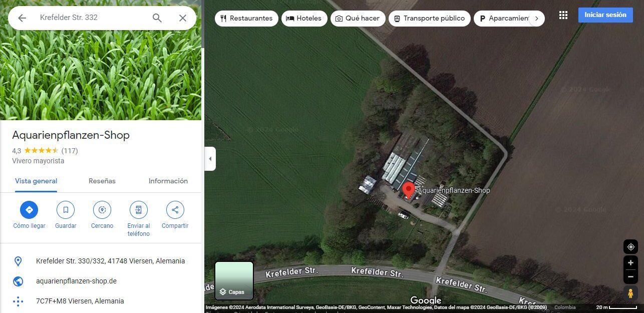Open the Capas layers thumbnail
The height and width of the screenshot is (313, 644).
point(234,280)
